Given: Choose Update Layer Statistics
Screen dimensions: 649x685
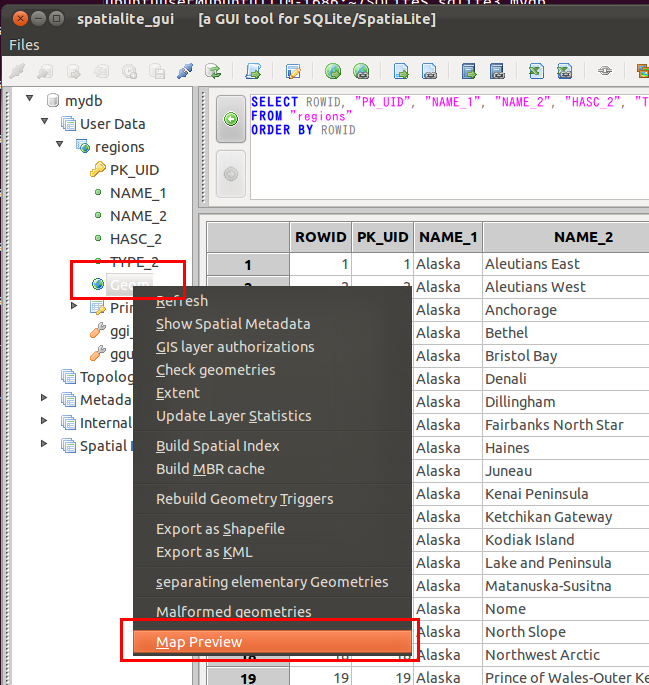Looking at the screenshot, I should coord(272,416).
